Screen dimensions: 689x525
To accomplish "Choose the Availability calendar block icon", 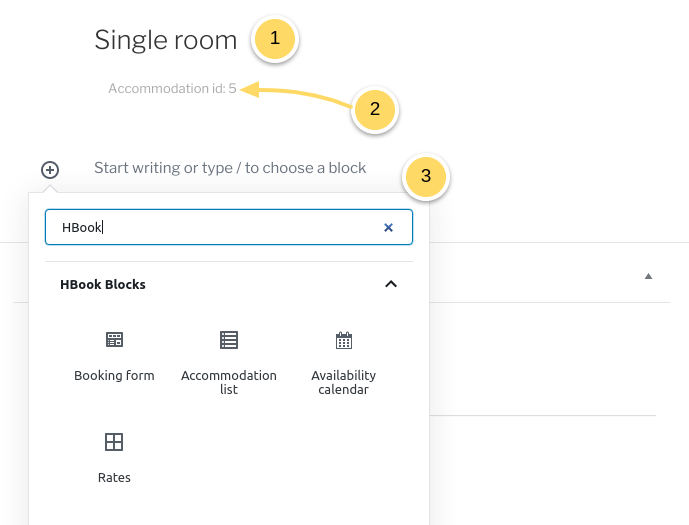I will (x=344, y=340).
